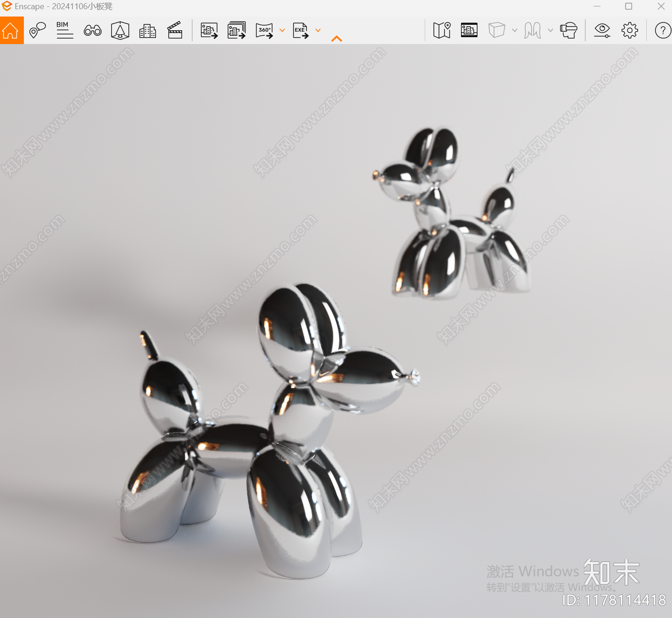
Task: Open the minimap icon
Action: click(442, 31)
